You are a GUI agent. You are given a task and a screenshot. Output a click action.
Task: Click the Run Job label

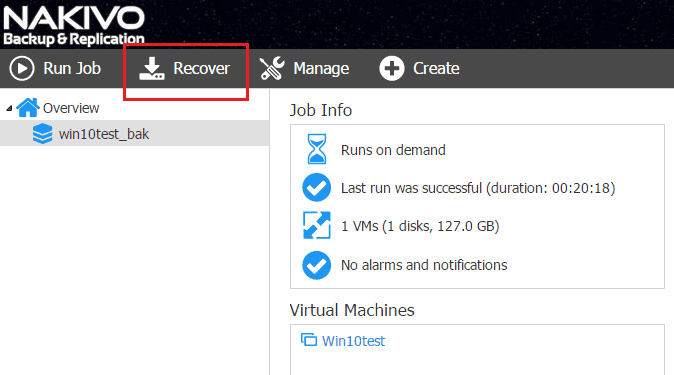pyautogui.click(x=72, y=68)
